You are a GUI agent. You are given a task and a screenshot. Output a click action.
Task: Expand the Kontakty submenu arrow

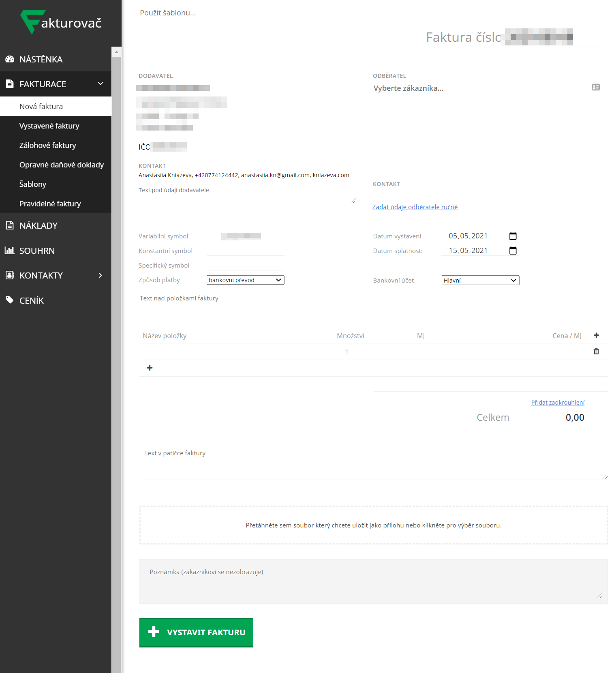pyautogui.click(x=101, y=275)
